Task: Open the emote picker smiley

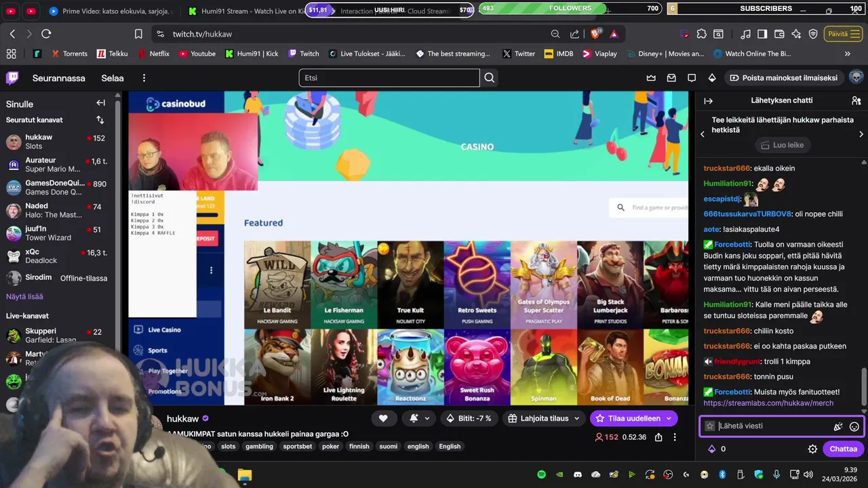Action: pos(854,426)
